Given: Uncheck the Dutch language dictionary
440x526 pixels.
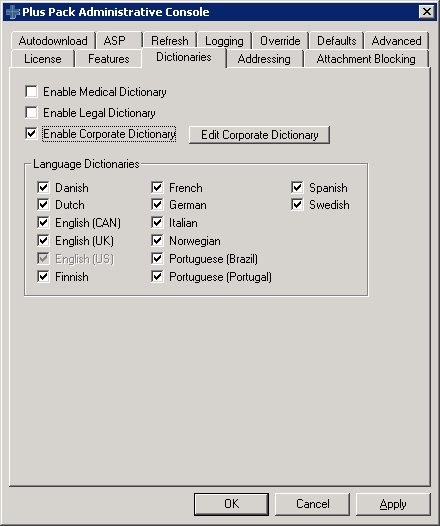Looking at the screenshot, I should (43, 204).
